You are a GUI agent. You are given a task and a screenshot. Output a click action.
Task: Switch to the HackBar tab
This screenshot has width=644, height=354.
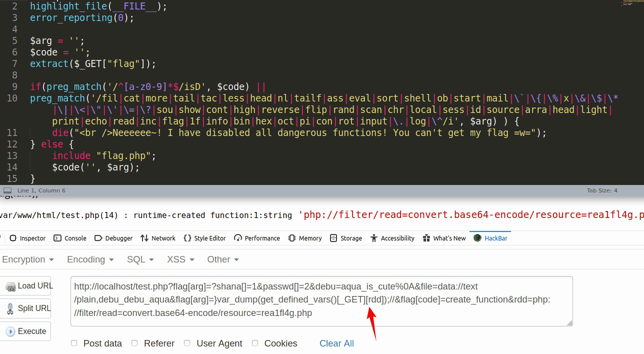pyautogui.click(x=490, y=238)
